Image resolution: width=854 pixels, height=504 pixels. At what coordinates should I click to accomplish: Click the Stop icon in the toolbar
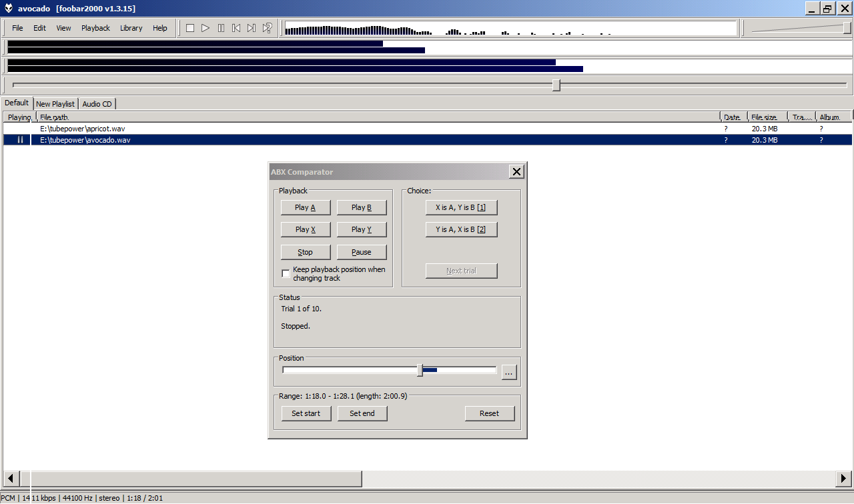coord(190,28)
